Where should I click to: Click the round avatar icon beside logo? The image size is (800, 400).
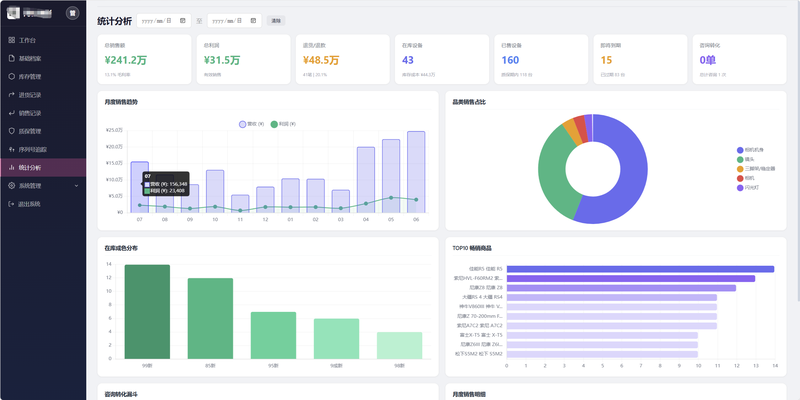72,13
